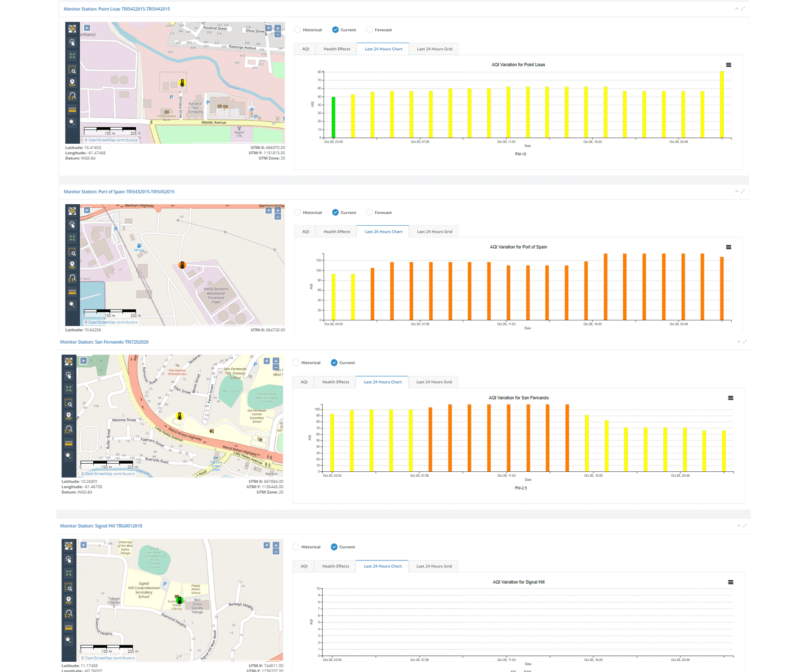Click the first yellow bar in Port of Spain chart
Image resolution: width=807 pixels, height=672 pixels.
[334, 297]
